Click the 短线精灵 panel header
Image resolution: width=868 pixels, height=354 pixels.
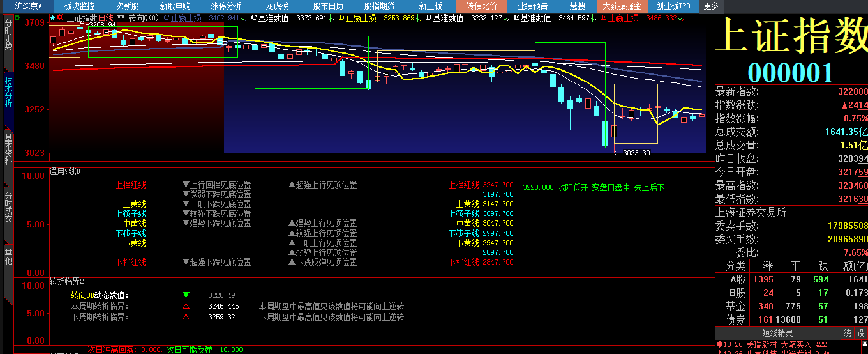tap(777, 333)
